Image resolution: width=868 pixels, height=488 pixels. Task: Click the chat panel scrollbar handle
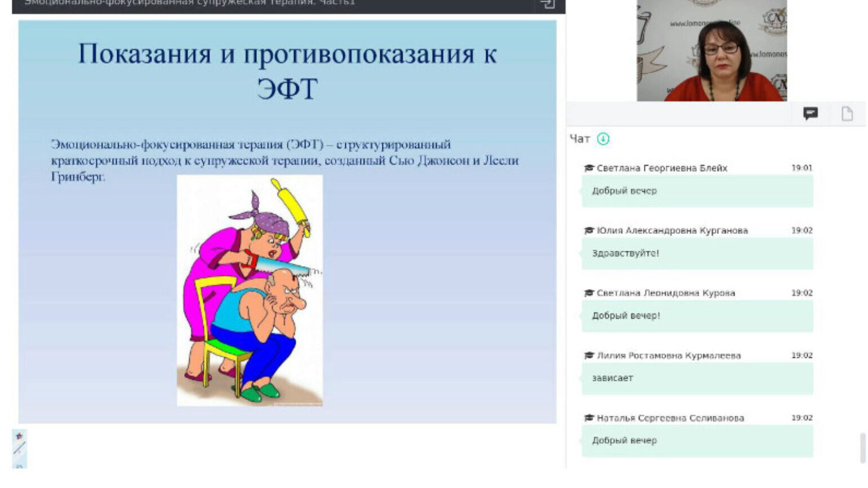click(862, 447)
